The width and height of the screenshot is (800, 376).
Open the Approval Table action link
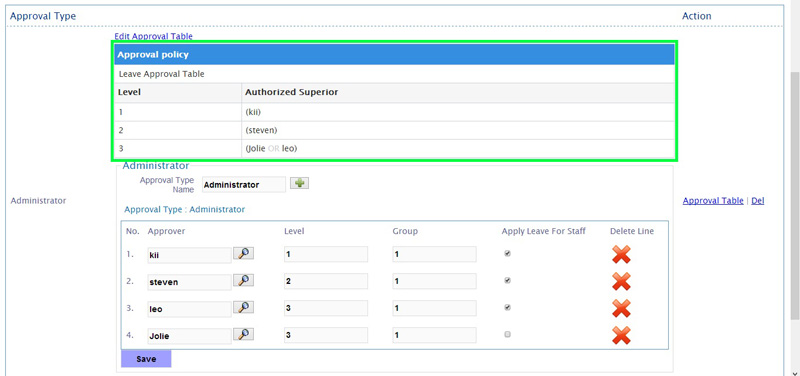pos(713,201)
